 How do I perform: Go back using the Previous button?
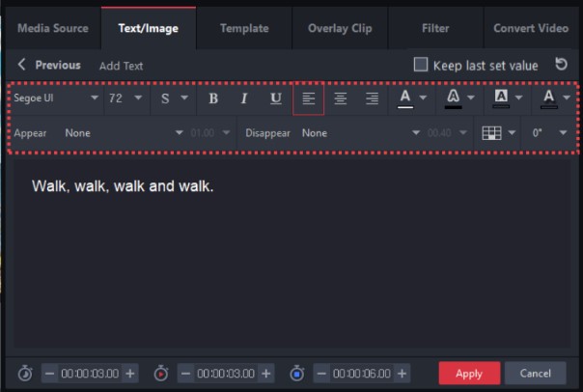tap(49, 65)
